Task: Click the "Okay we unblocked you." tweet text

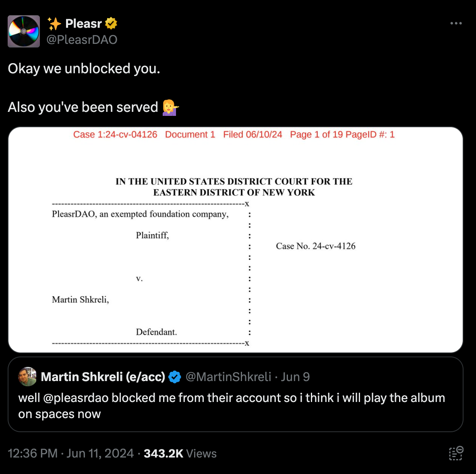Action: point(84,69)
